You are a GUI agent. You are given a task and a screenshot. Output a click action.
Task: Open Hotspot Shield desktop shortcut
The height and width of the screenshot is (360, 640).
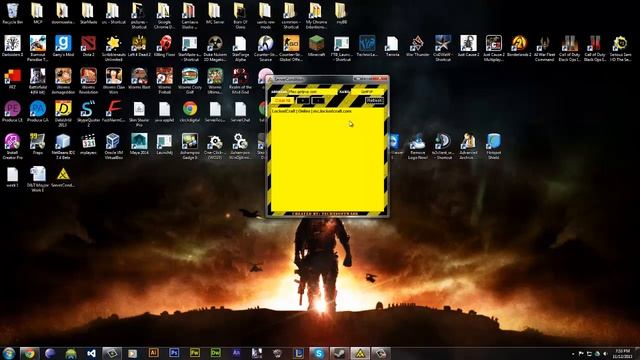click(493, 146)
